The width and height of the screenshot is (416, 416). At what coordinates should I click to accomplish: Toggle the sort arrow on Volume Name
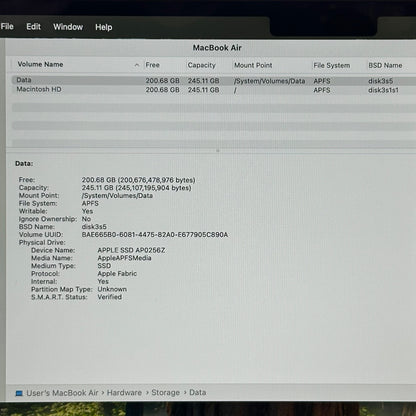click(137, 65)
